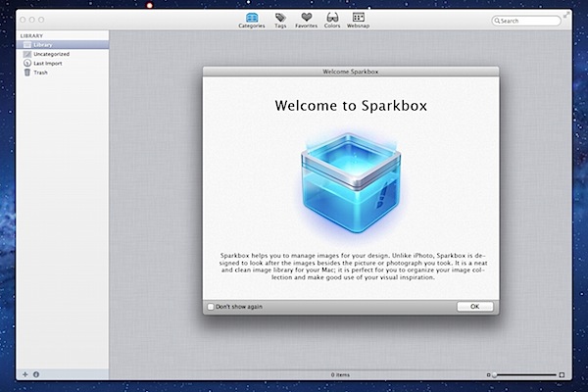Confirm the welcome dialog with OK
The image size is (588, 392).
coord(474,307)
